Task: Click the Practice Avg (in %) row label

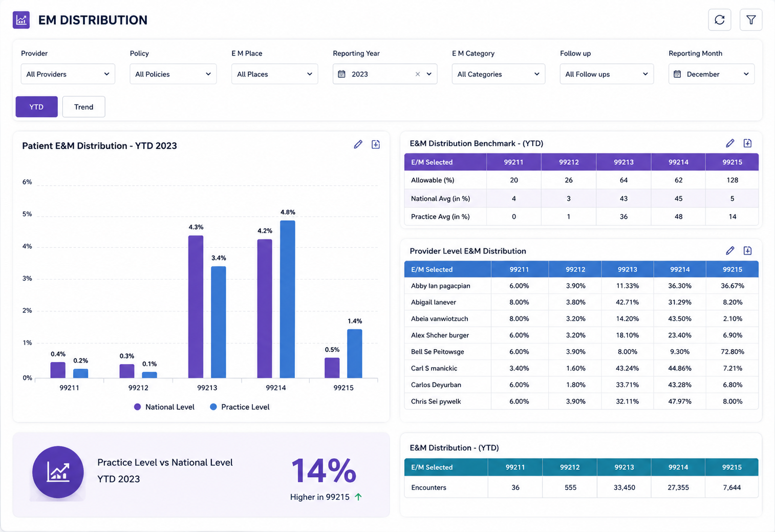Action: pyautogui.click(x=440, y=217)
